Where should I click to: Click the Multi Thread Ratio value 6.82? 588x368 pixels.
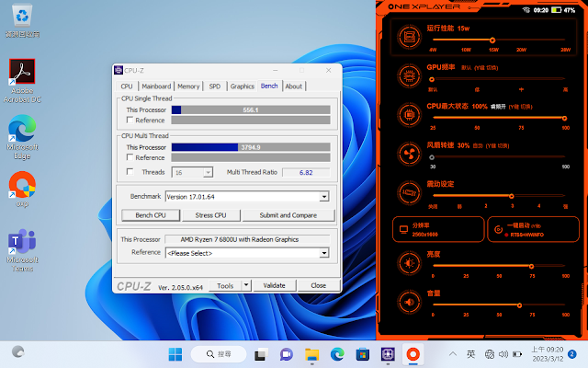pos(306,172)
